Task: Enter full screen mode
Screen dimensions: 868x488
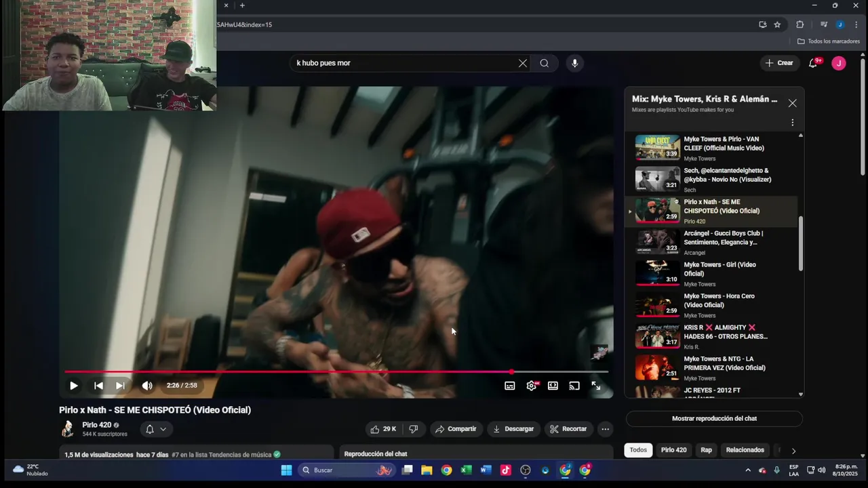Action: point(596,386)
